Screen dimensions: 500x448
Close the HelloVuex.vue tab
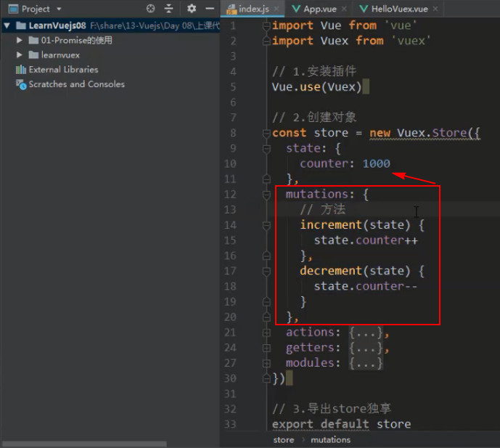[435, 9]
